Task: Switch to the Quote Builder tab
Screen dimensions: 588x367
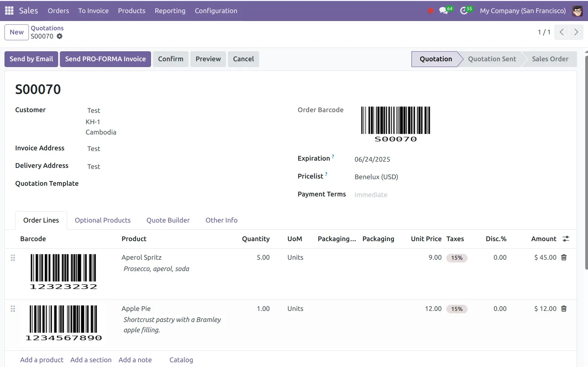Action: (x=168, y=220)
